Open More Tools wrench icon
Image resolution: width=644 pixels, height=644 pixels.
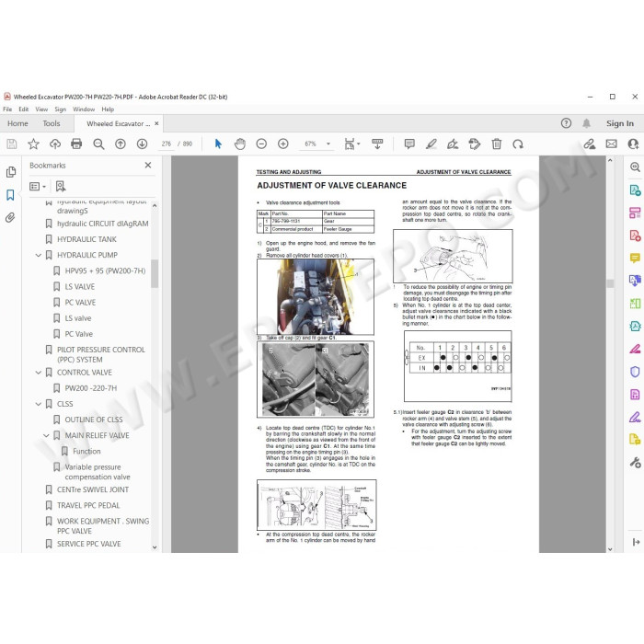coord(635,463)
